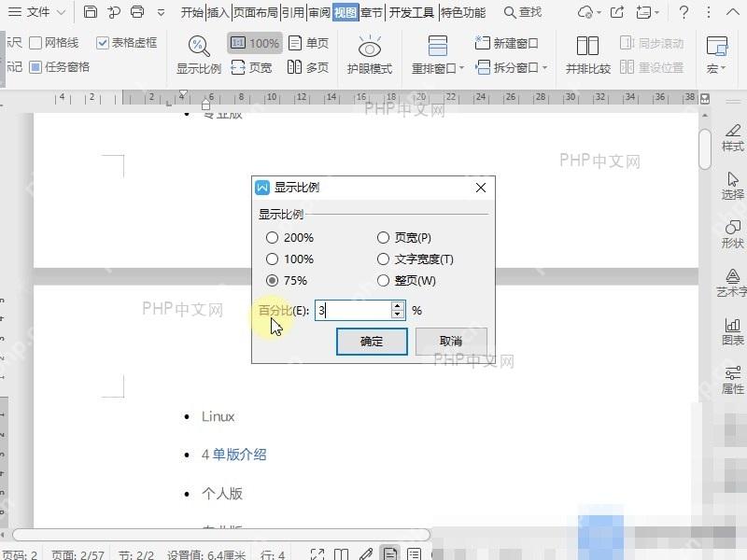This screenshot has width=747, height=560.
Task: Expand the quick access toolbar dropdown arrow
Action: [161, 12]
